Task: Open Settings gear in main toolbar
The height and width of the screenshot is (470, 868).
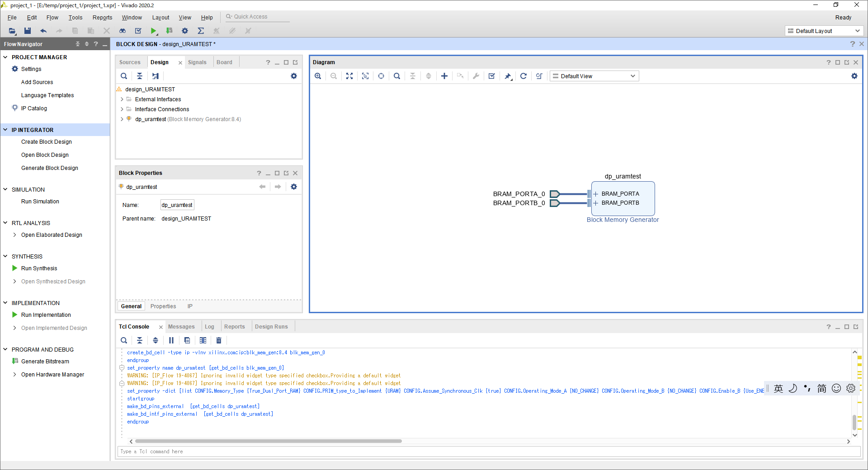Action: point(185,31)
